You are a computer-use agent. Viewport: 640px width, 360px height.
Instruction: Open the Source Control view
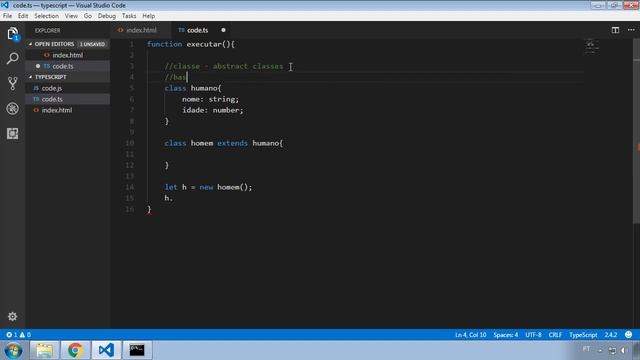13,83
